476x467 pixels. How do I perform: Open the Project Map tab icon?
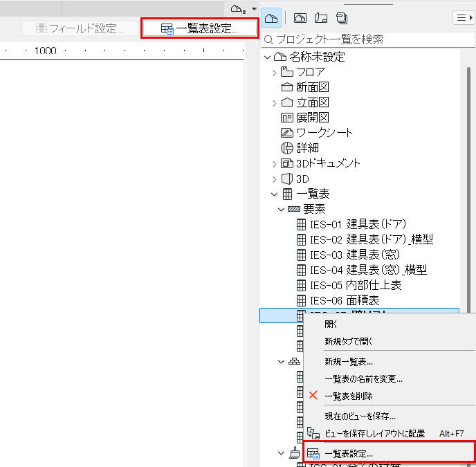[271, 18]
